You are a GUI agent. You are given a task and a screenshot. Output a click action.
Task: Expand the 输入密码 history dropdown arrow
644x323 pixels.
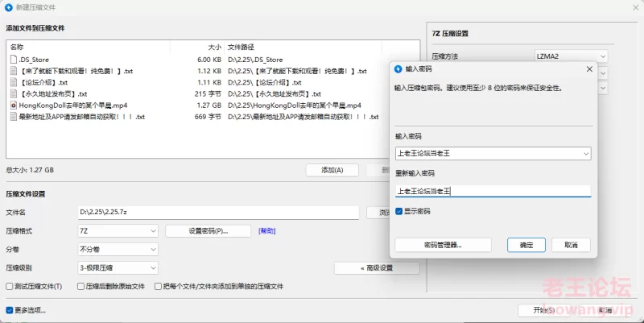[584, 153]
